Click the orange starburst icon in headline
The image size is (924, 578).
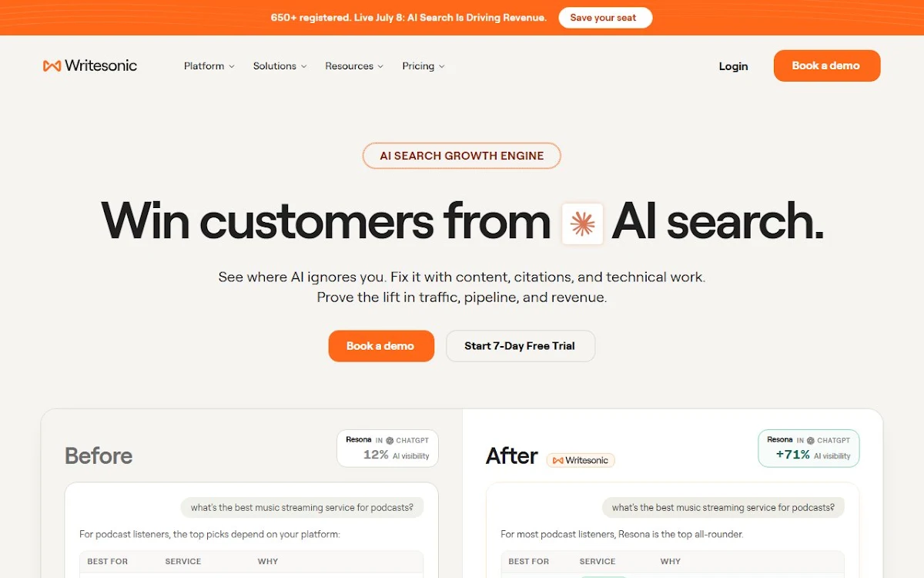pyautogui.click(x=582, y=224)
